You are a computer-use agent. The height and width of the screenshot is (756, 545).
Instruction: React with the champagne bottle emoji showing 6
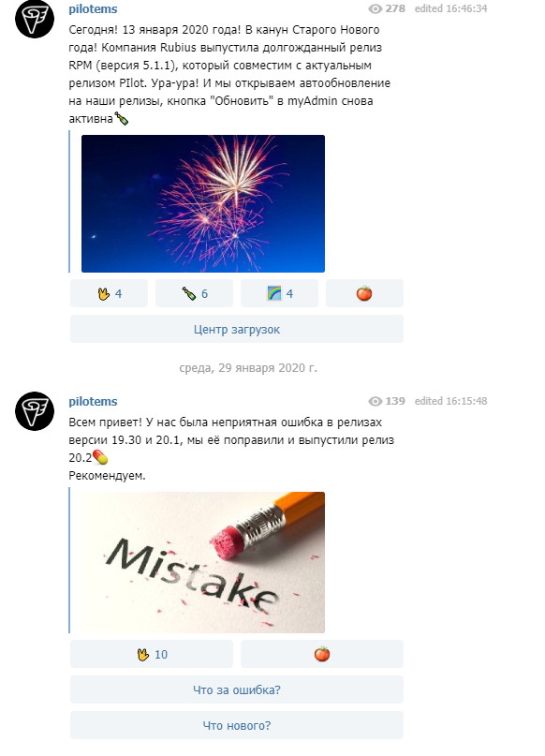(x=194, y=293)
